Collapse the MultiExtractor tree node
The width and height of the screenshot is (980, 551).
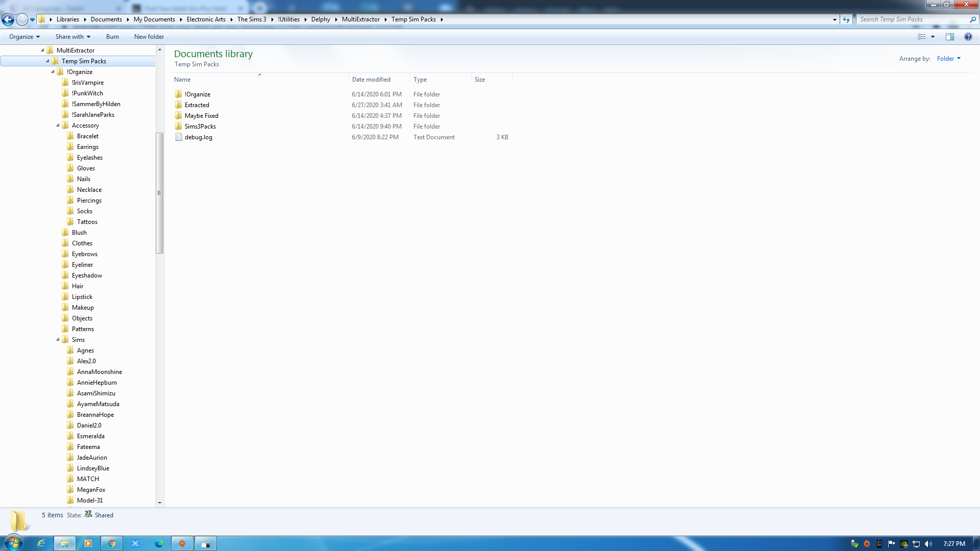[x=42, y=51]
